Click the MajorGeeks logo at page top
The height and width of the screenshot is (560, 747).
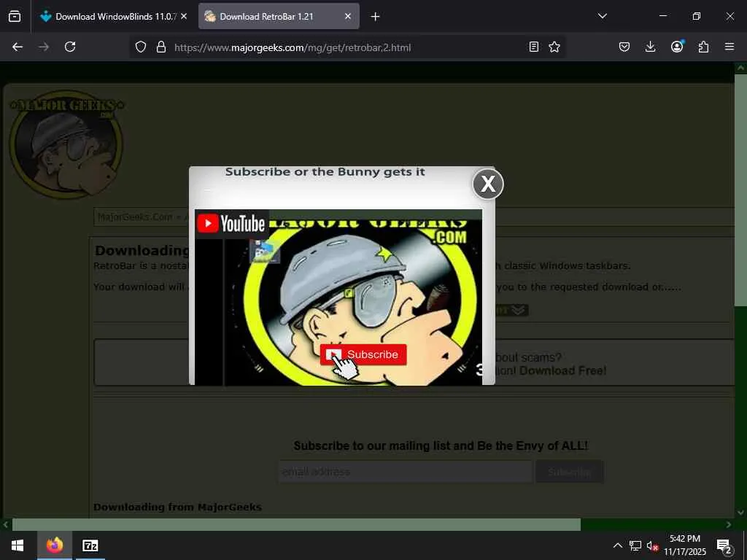66,145
